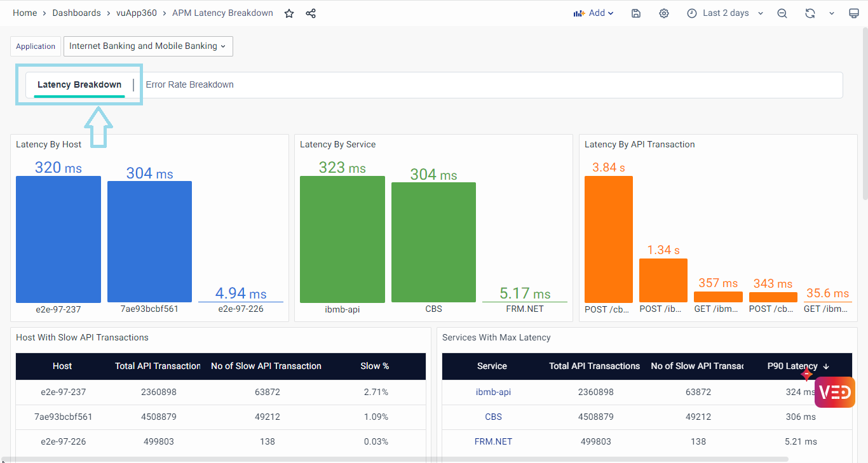
Task: Expand the Last 2 days time picker
Action: point(725,13)
